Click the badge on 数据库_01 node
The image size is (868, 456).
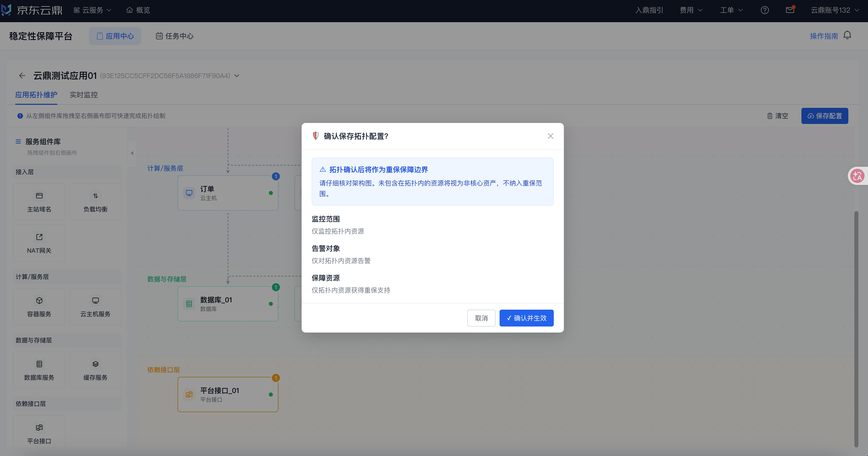[276, 287]
